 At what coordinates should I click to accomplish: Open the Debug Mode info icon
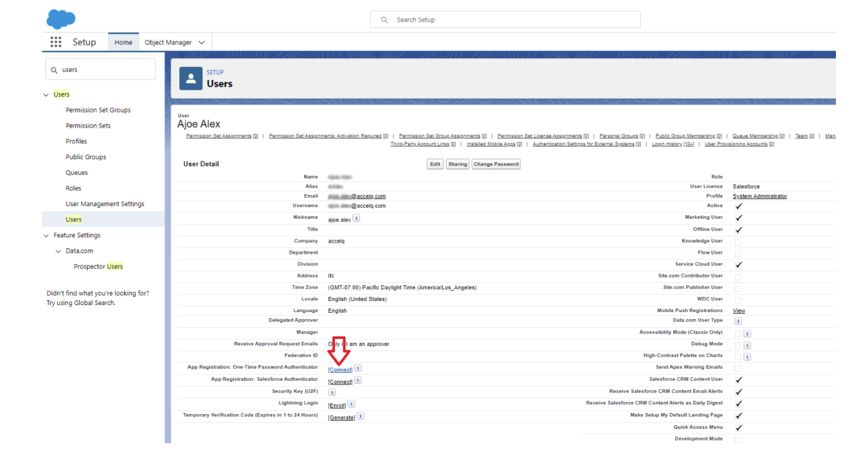747,345
